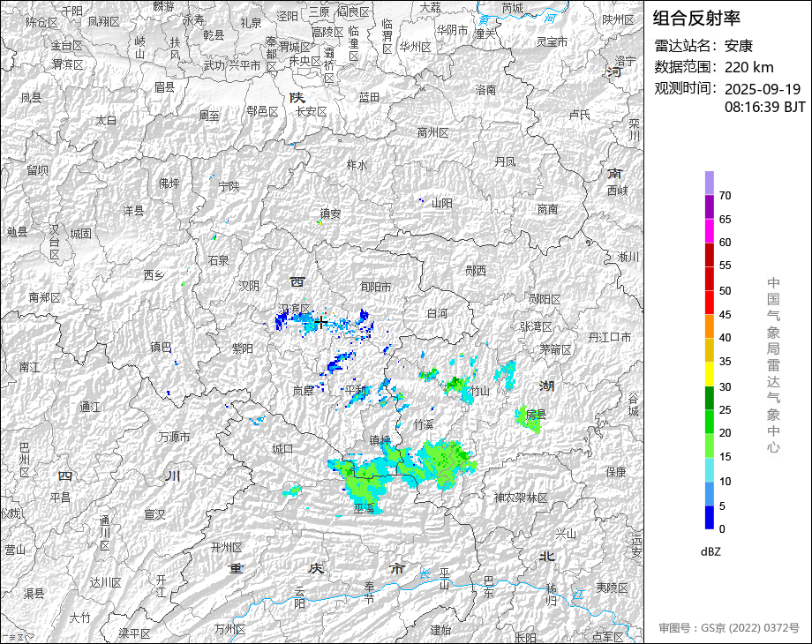Click the 兴山 map label
Image resolution: width=812 pixels, height=644 pixels.
tap(566, 533)
